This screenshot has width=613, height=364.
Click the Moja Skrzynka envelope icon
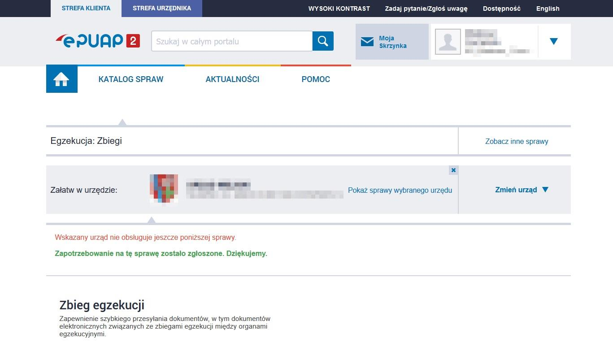point(367,42)
